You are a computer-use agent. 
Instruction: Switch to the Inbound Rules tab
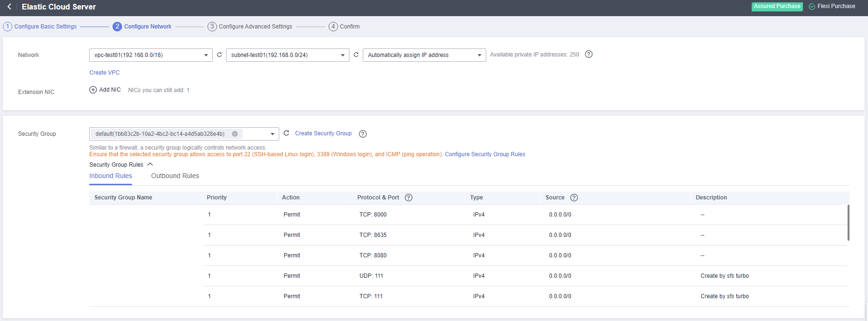111,176
